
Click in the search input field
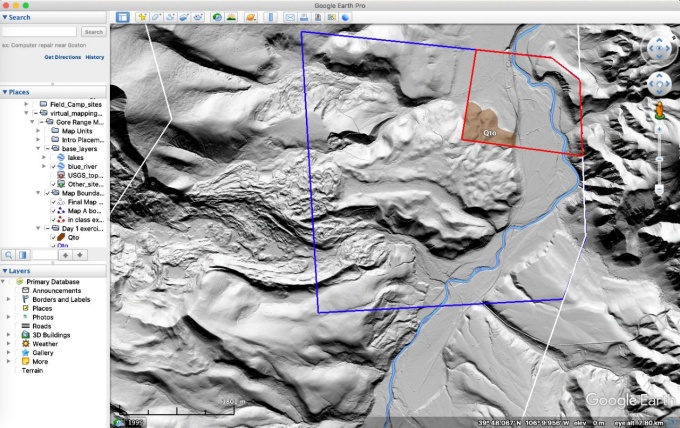tap(40, 32)
